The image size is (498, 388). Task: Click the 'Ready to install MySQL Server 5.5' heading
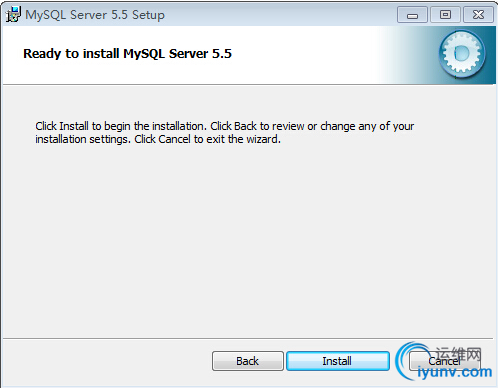127,54
